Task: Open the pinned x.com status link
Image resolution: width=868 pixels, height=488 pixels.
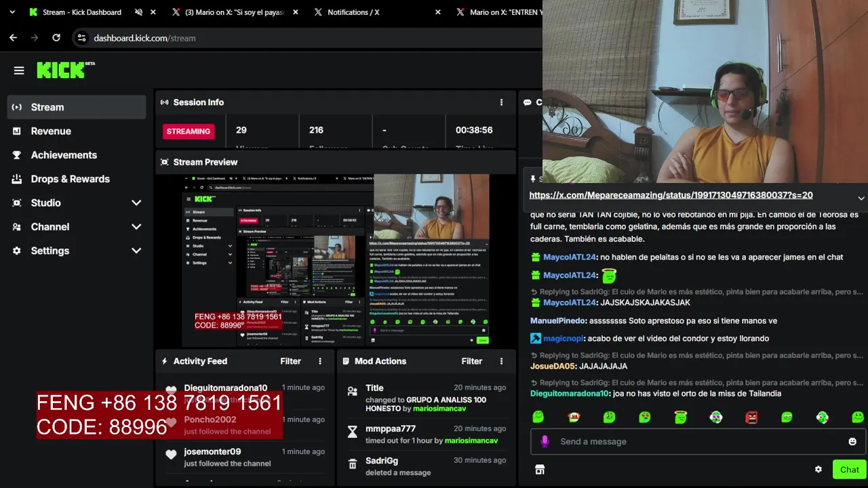Action: pos(671,195)
